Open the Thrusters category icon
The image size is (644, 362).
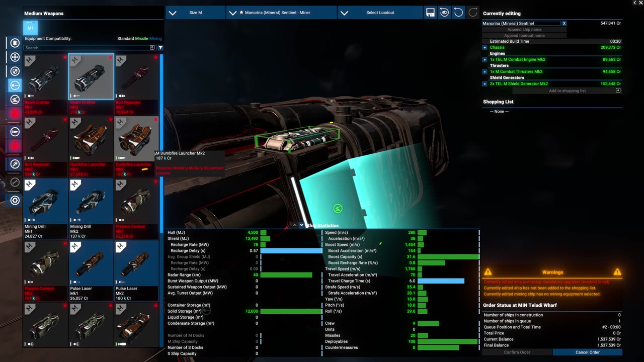[x=15, y=57]
